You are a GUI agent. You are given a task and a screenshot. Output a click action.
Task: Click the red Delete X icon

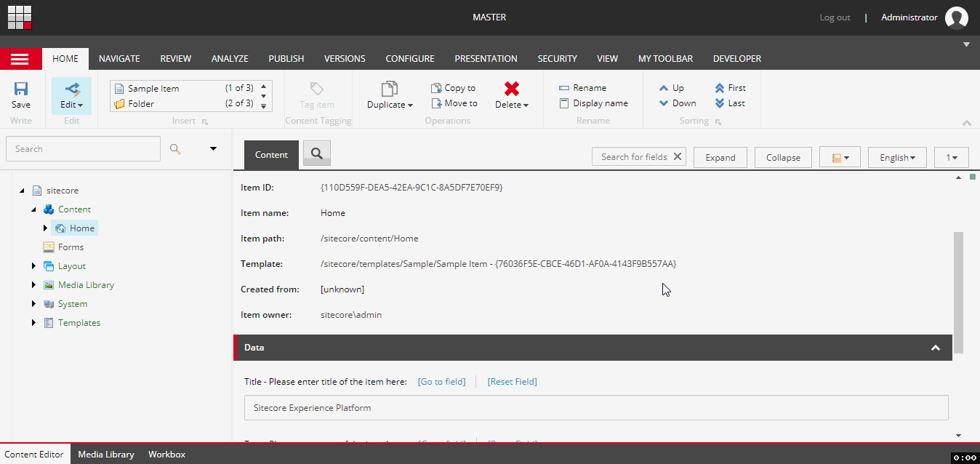point(512,88)
